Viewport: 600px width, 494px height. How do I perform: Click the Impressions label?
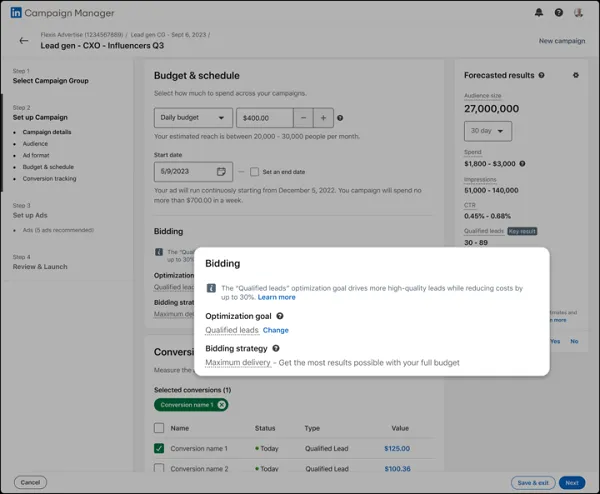(x=480, y=179)
